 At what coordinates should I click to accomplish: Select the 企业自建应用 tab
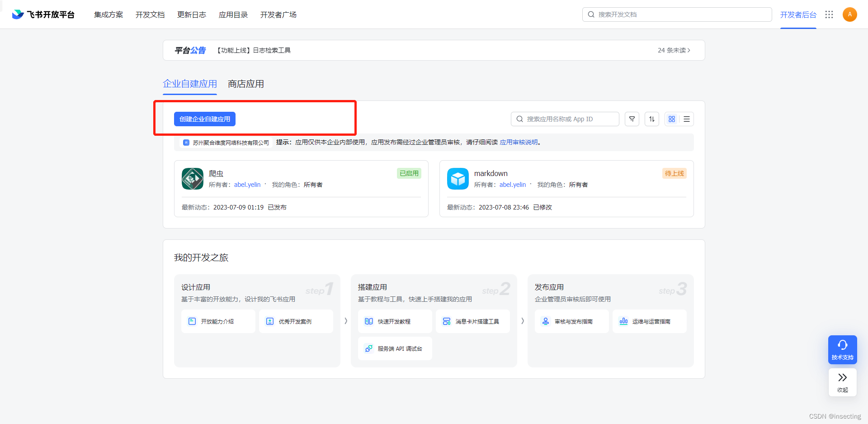190,84
